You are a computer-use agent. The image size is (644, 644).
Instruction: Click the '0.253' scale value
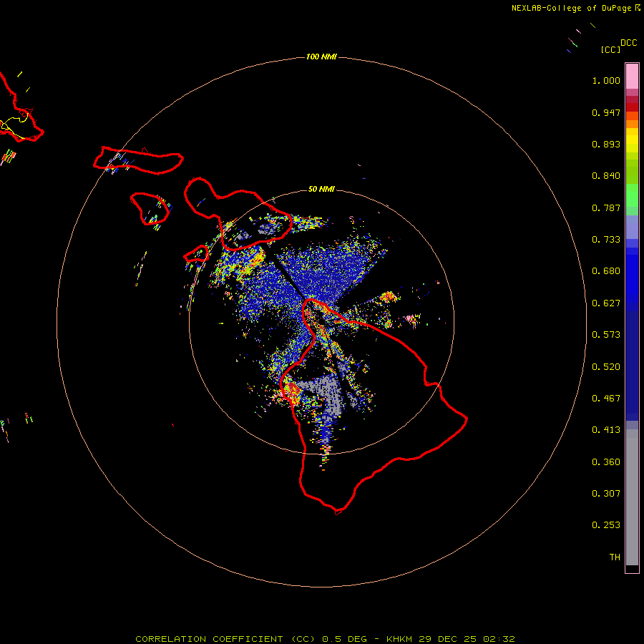coord(606,525)
